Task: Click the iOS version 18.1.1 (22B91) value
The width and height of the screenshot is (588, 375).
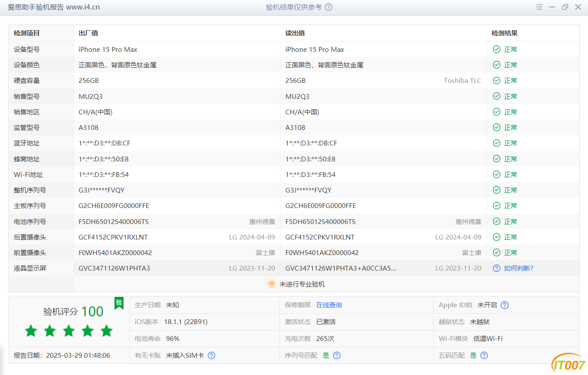Action: (185, 322)
